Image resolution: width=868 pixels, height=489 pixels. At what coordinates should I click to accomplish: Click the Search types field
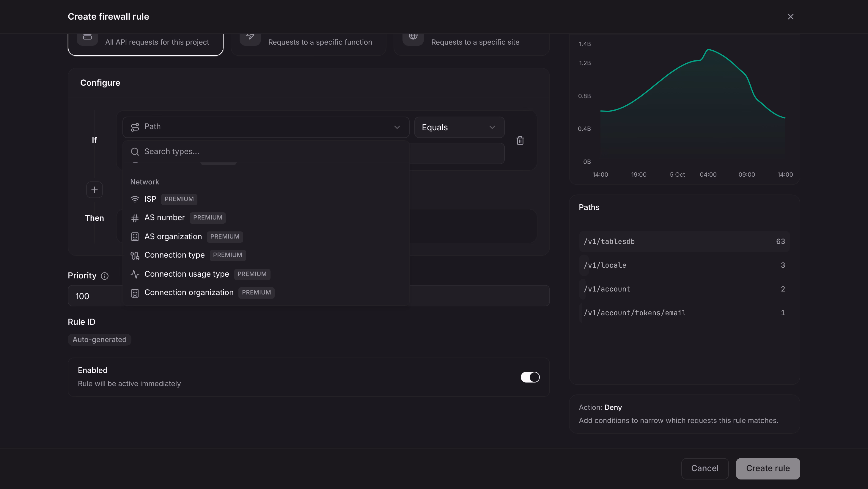point(266,152)
